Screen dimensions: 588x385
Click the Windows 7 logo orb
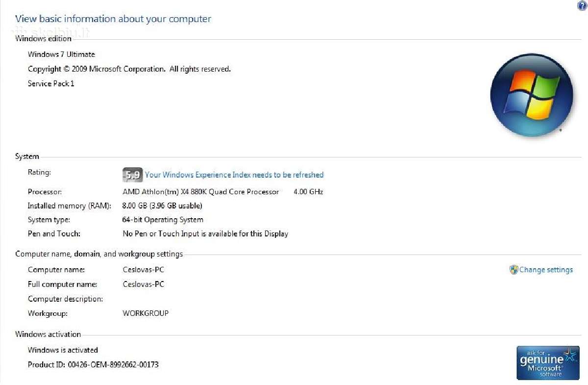coord(532,95)
